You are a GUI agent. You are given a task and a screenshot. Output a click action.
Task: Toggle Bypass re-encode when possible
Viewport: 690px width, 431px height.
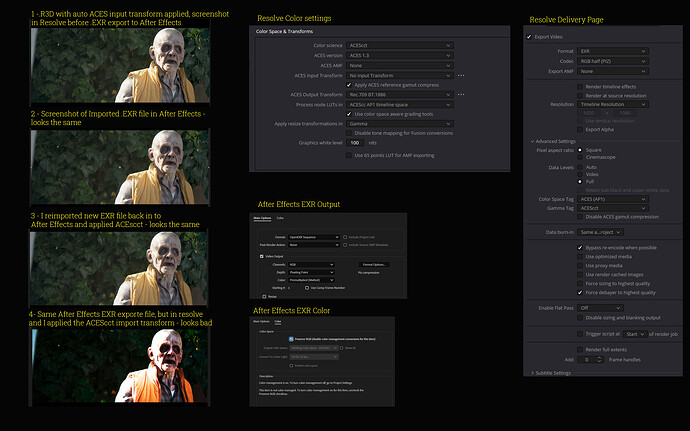[580, 247]
